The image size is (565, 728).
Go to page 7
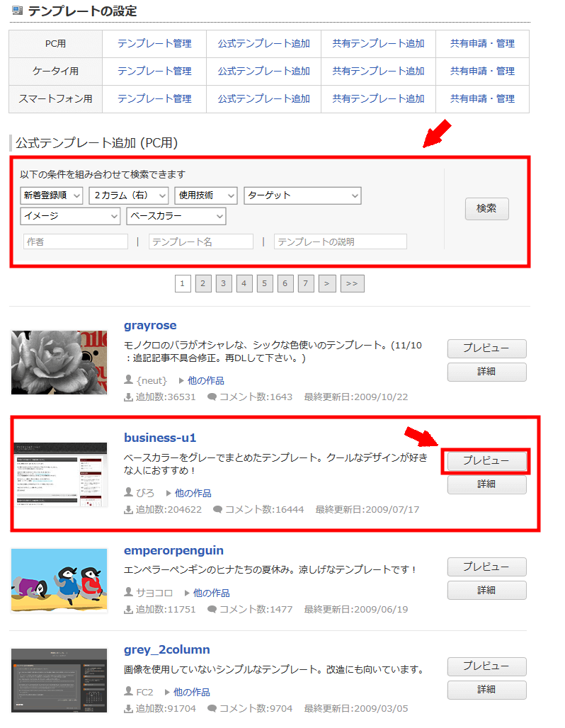pos(306,284)
